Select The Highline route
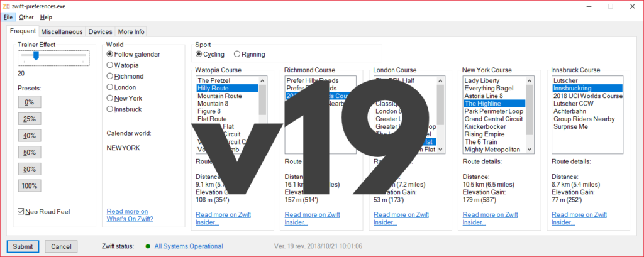 point(494,104)
